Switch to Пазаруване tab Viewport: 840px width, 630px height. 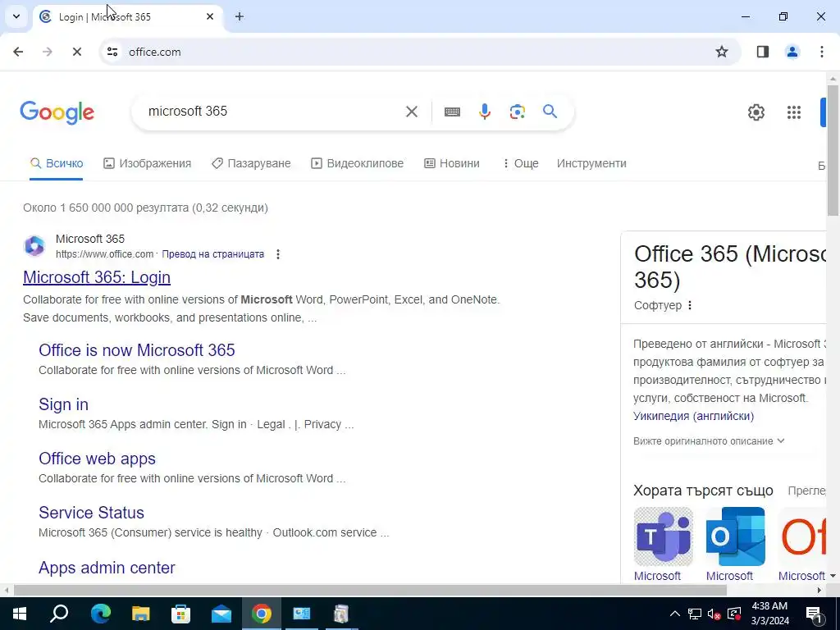pos(251,163)
